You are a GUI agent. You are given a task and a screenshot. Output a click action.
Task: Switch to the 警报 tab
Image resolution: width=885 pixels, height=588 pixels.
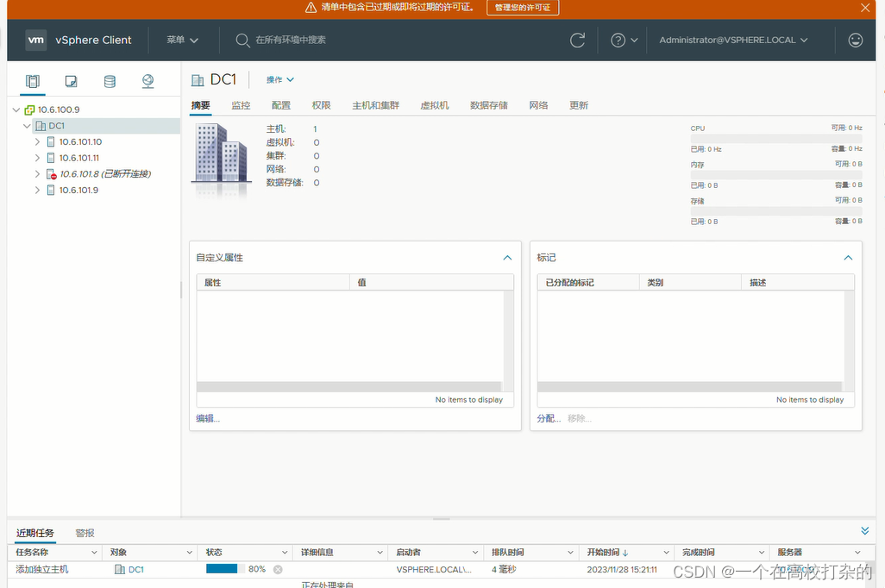(x=85, y=534)
